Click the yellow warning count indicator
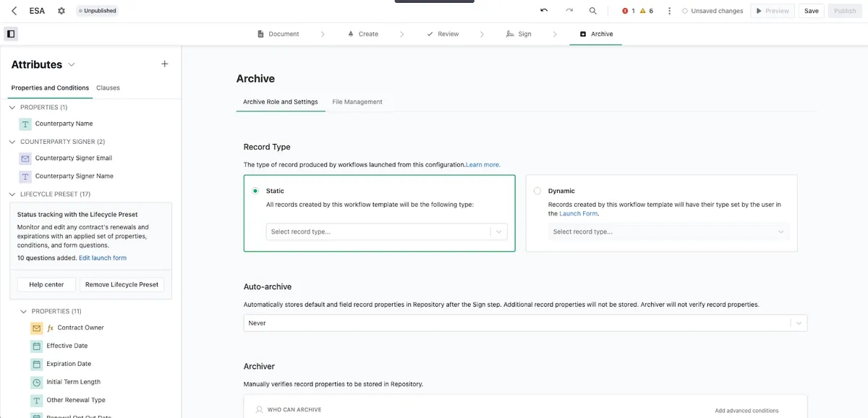This screenshot has width=868, height=418. click(647, 11)
